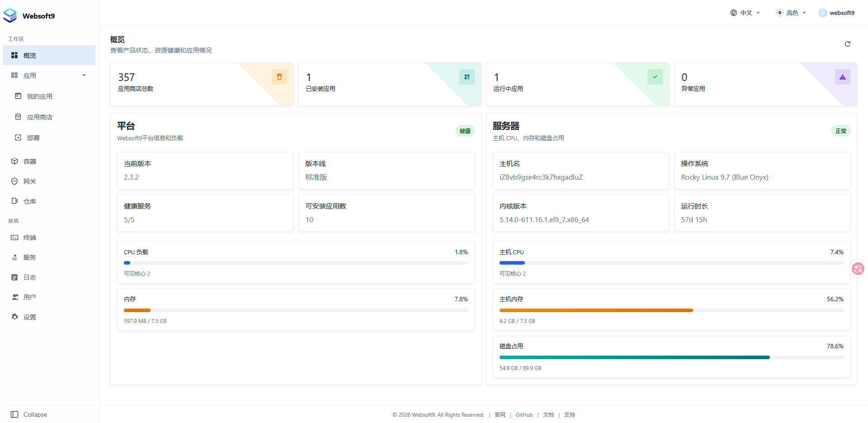Click the sun theme icon
Screen dimensions: 868x423
(780, 13)
